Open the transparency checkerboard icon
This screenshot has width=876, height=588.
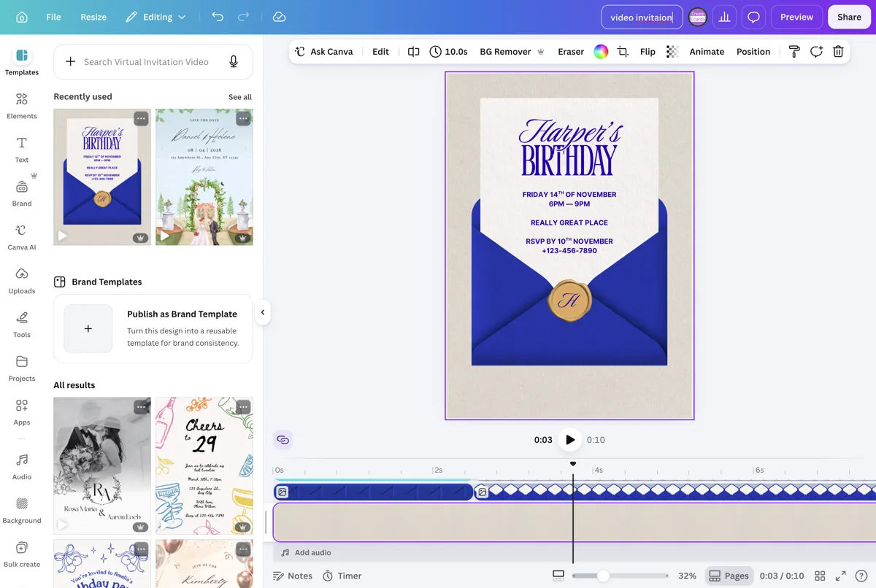point(672,52)
